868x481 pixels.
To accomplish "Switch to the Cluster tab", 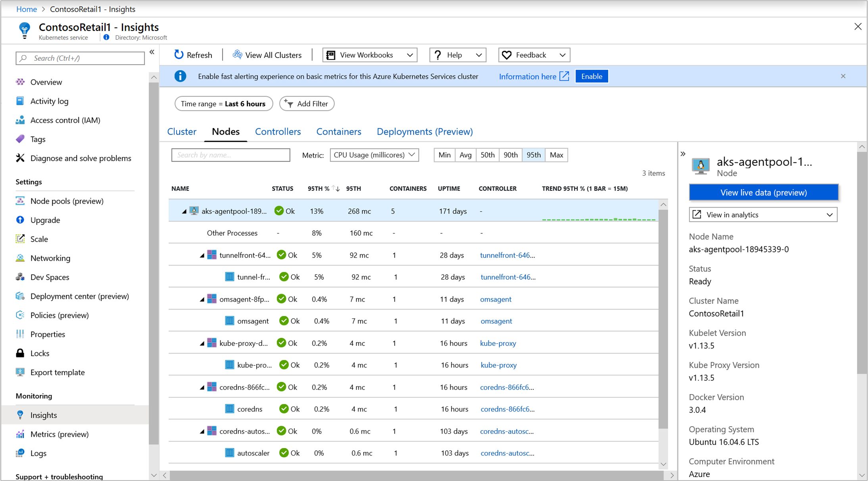I will 182,131.
